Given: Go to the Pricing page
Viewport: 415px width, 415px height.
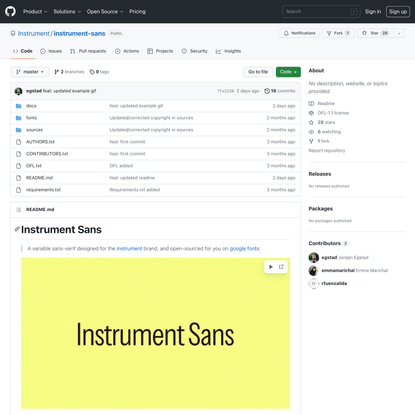Looking at the screenshot, I should click(x=137, y=12).
